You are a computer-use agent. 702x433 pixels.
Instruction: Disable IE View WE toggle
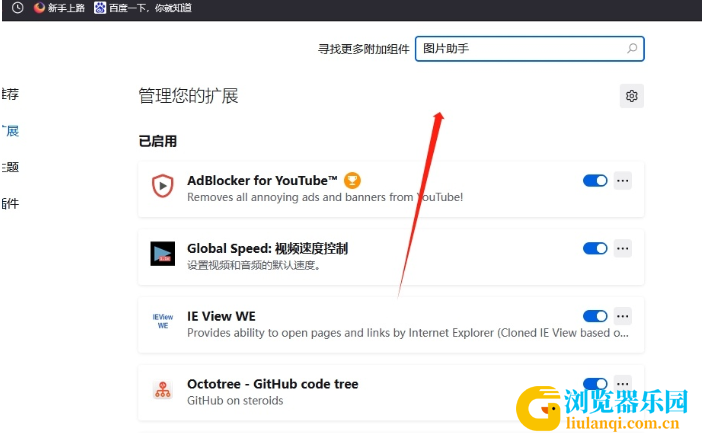coord(595,316)
